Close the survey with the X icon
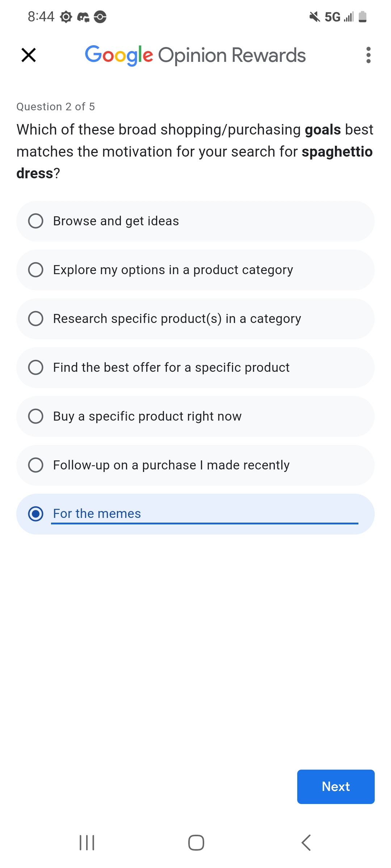This screenshot has height=868, width=391. pos(29,55)
